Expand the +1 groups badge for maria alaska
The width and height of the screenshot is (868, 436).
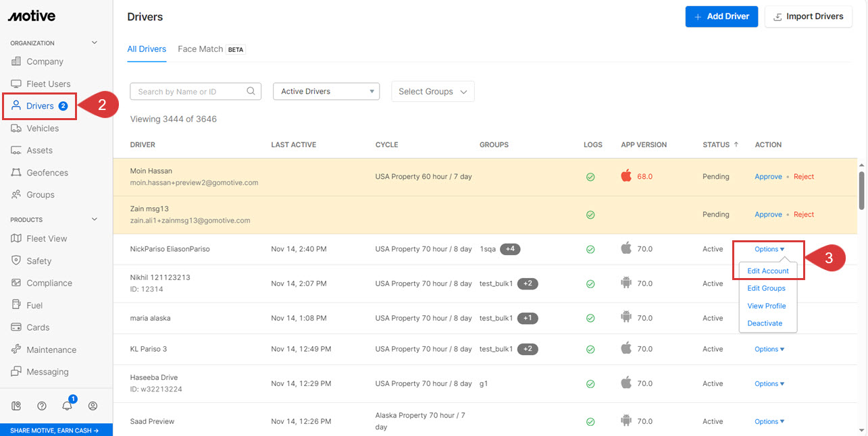[528, 318]
